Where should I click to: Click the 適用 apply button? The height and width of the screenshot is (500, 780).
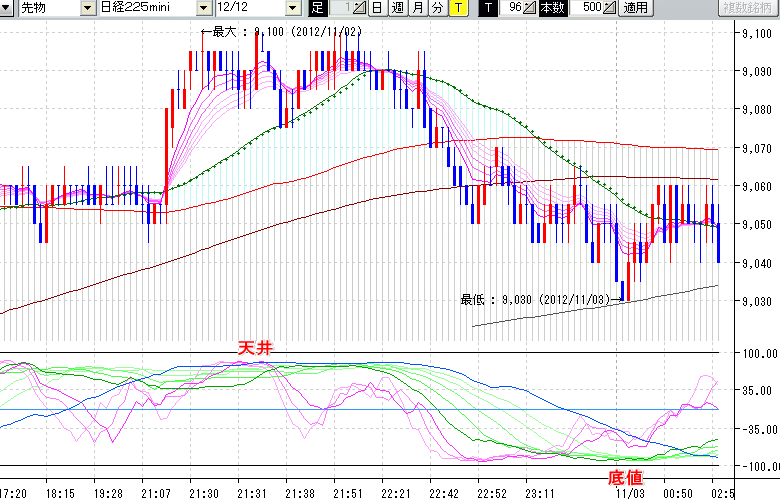pyautogui.click(x=636, y=8)
